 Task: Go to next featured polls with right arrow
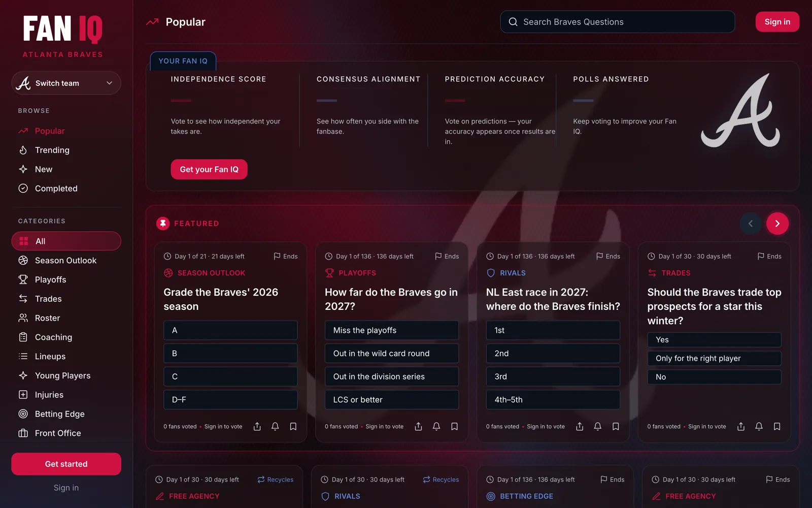(x=777, y=224)
